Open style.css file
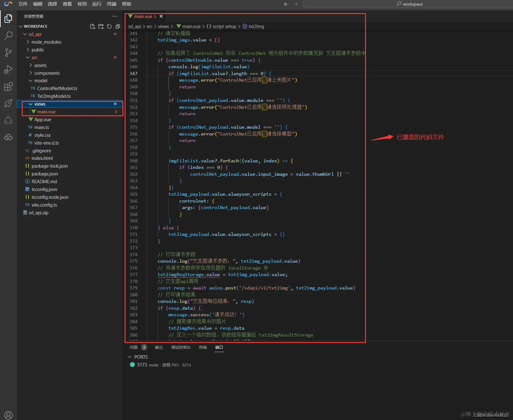 [x=42, y=135]
